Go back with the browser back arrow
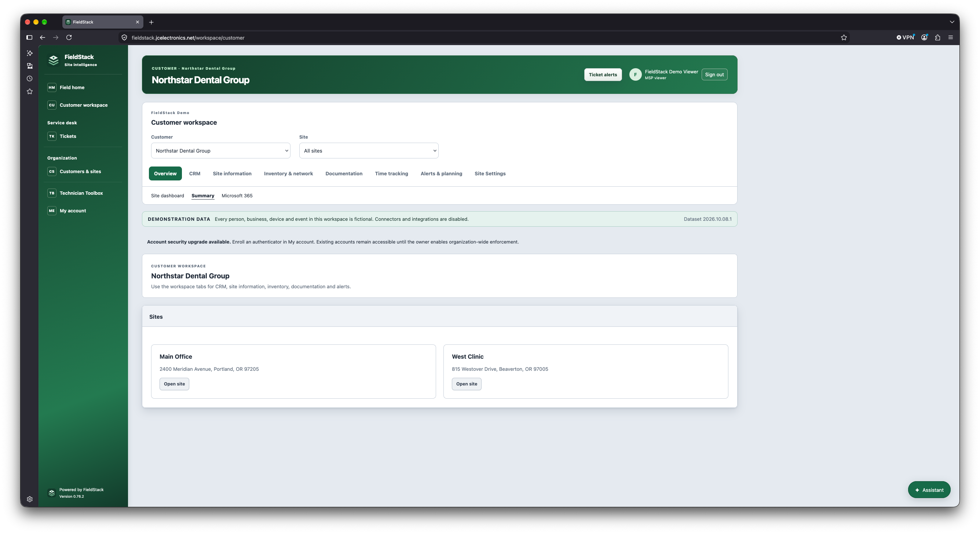The height and width of the screenshot is (534, 980). pyautogui.click(x=43, y=37)
